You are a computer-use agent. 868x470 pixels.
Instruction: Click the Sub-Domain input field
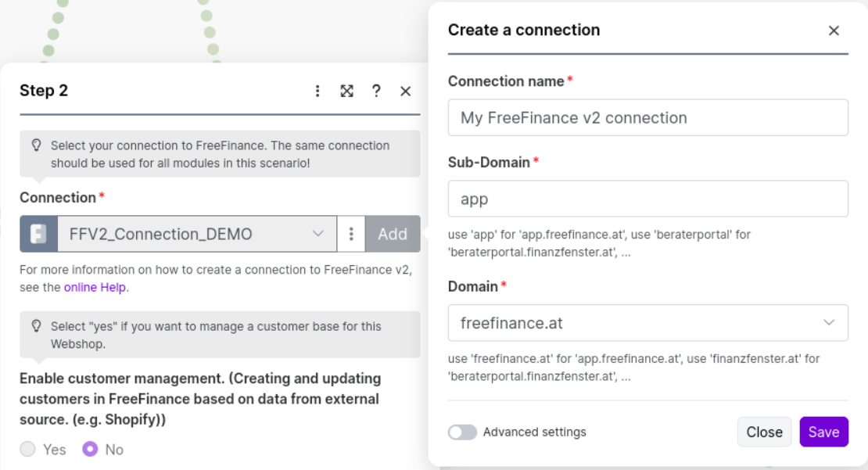point(647,199)
